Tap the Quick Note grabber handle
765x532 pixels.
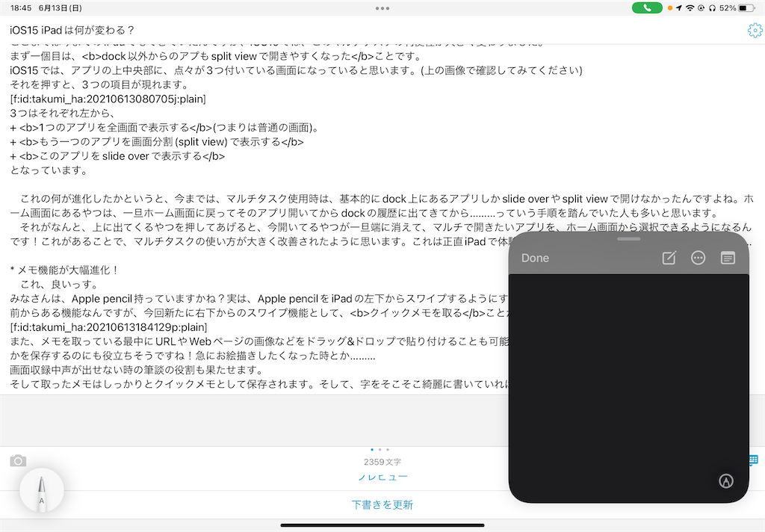(628, 238)
